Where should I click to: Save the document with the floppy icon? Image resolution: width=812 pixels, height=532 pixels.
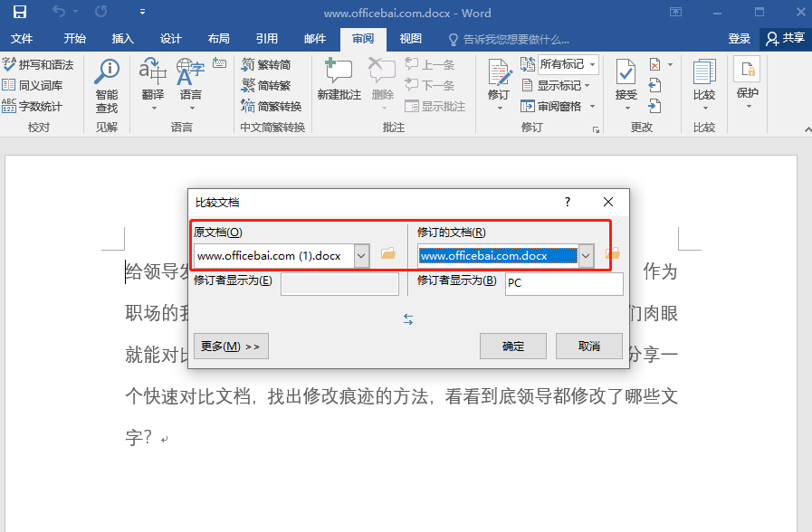pos(20,12)
